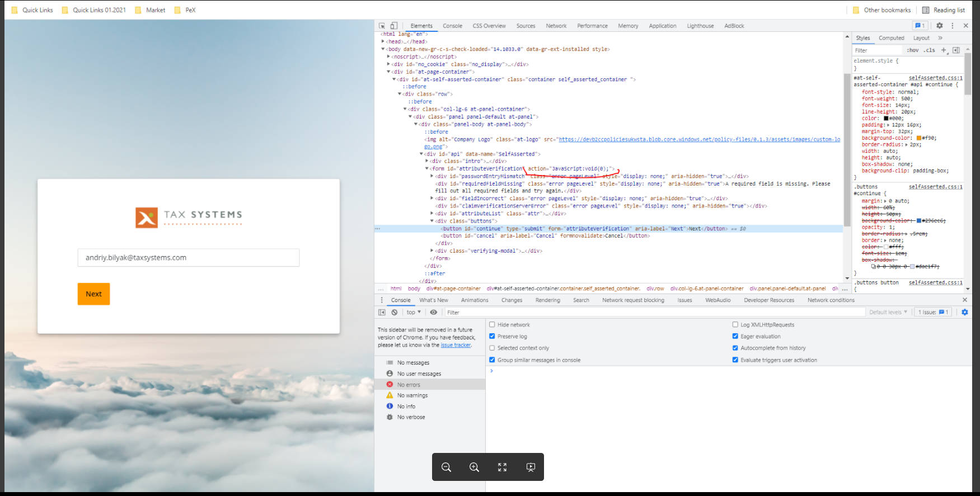Open the first selfAsserted.css:1 source link in Styles

936,78
